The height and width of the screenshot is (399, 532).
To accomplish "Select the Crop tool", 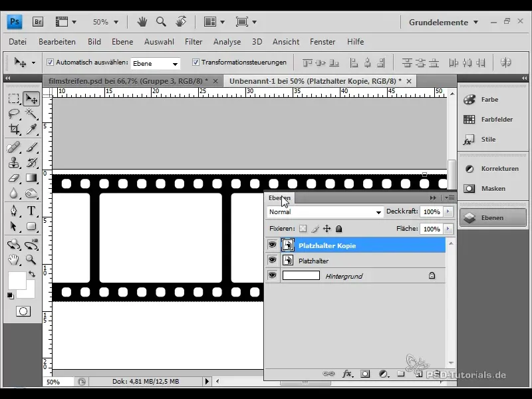I will pyautogui.click(x=13, y=129).
